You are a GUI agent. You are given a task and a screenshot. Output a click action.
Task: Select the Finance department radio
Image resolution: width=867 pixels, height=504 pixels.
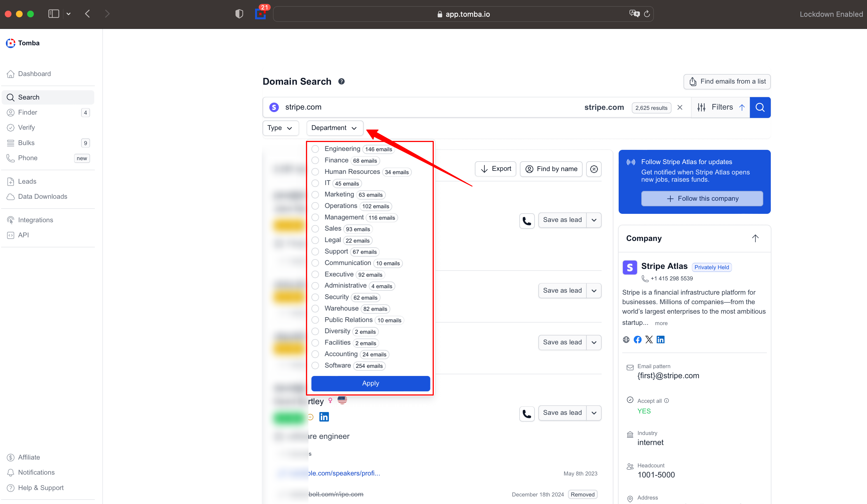315,160
